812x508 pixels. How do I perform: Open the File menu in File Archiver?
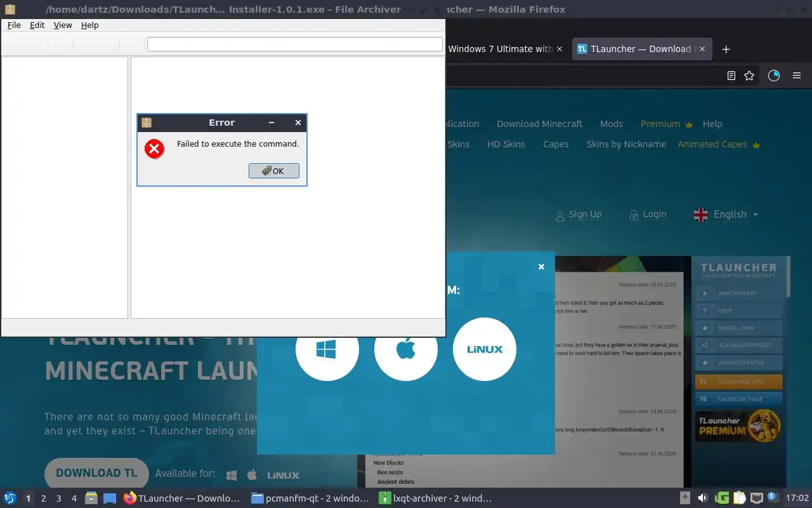click(x=14, y=25)
